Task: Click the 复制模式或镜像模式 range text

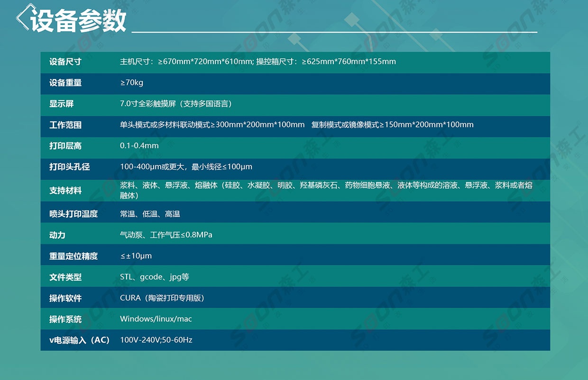Action: pos(392,125)
